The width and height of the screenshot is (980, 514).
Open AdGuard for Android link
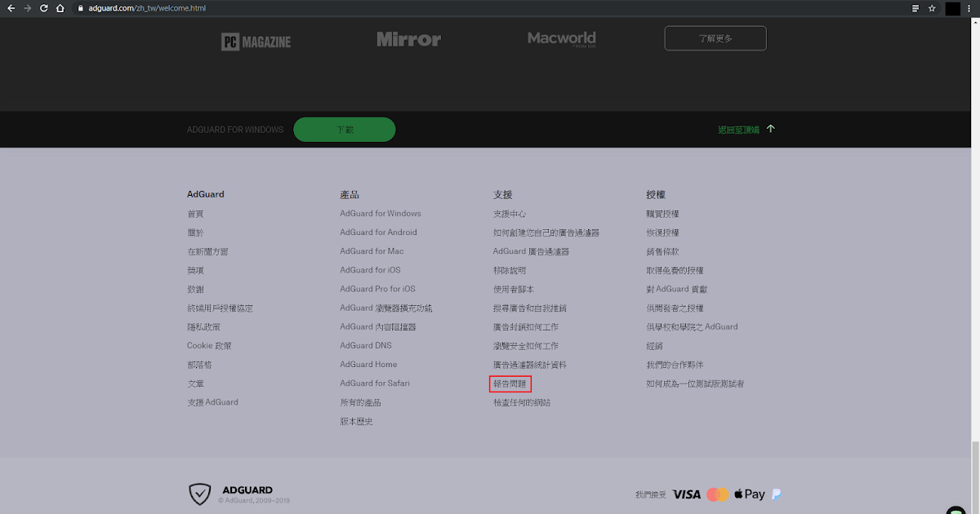378,233
